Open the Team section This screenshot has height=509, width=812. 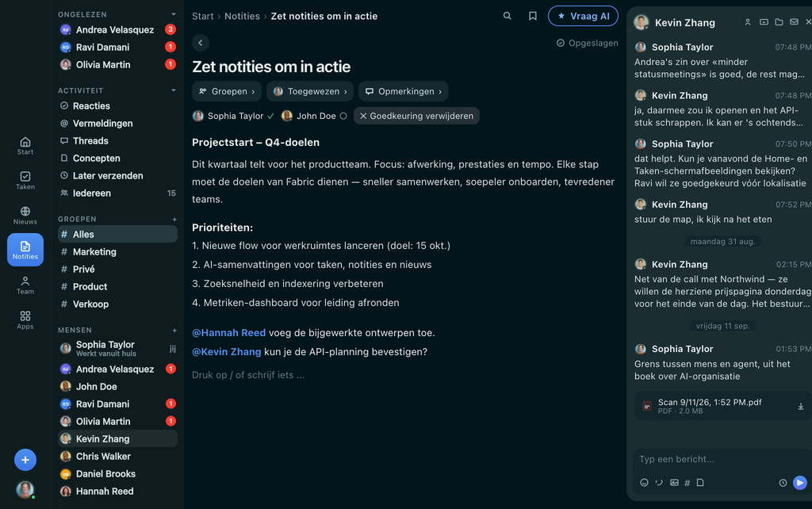pyautogui.click(x=25, y=285)
